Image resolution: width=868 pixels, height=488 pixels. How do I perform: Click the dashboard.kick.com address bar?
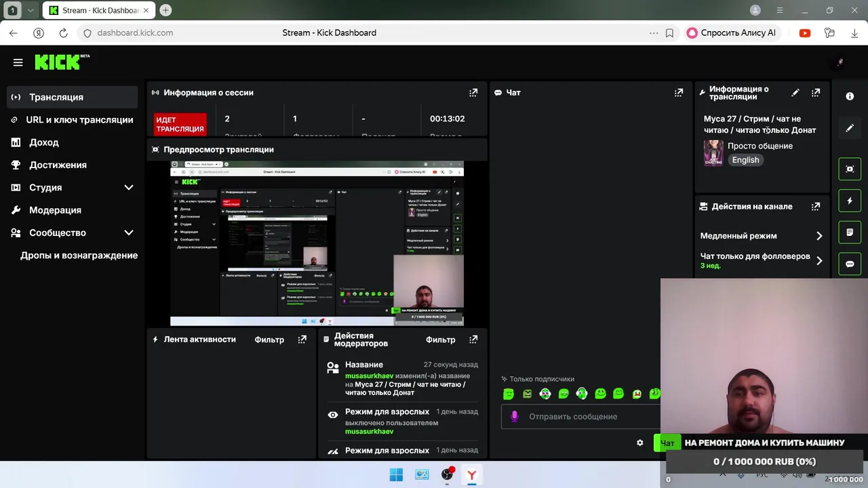[x=135, y=33]
